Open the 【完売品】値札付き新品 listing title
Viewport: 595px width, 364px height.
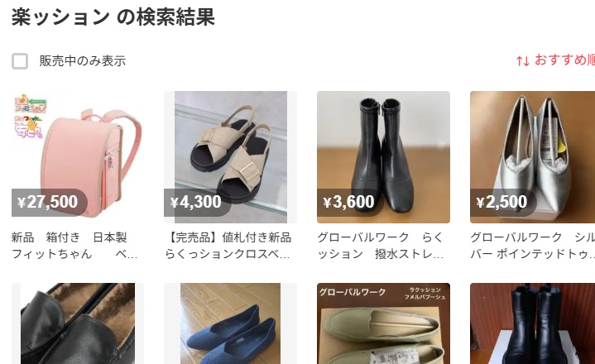(228, 246)
